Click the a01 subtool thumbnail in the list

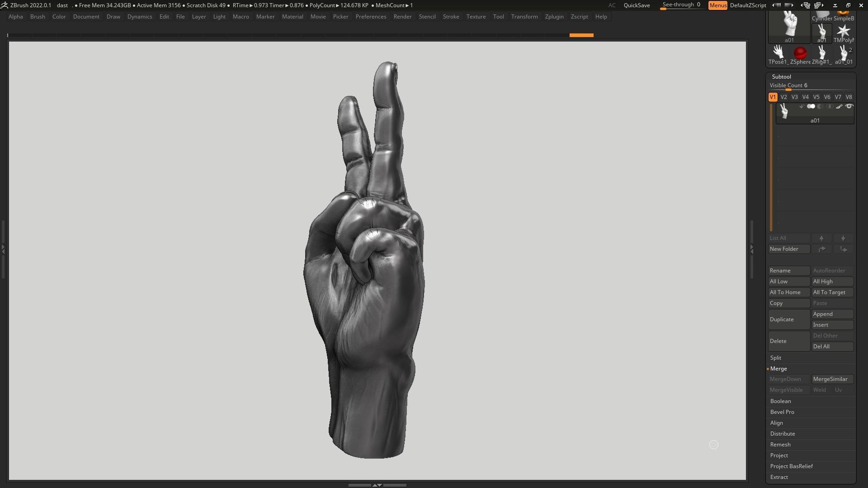click(x=784, y=111)
